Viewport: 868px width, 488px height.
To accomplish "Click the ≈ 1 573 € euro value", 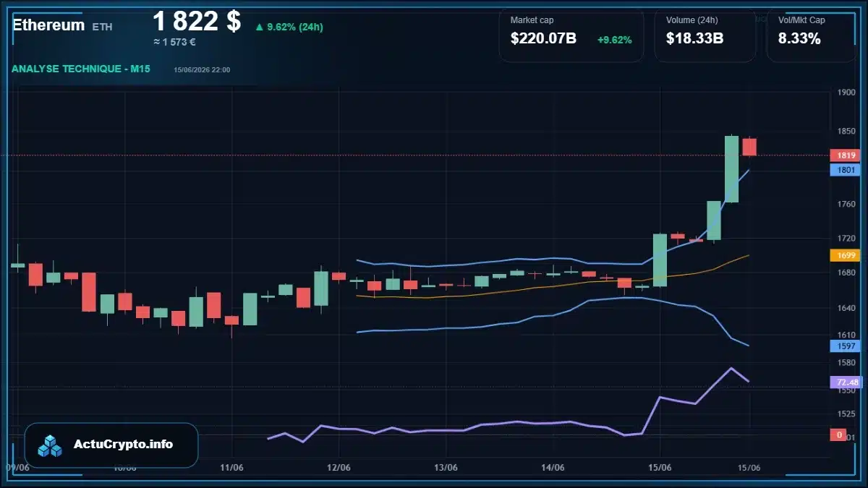I will click(x=174, y=42).
